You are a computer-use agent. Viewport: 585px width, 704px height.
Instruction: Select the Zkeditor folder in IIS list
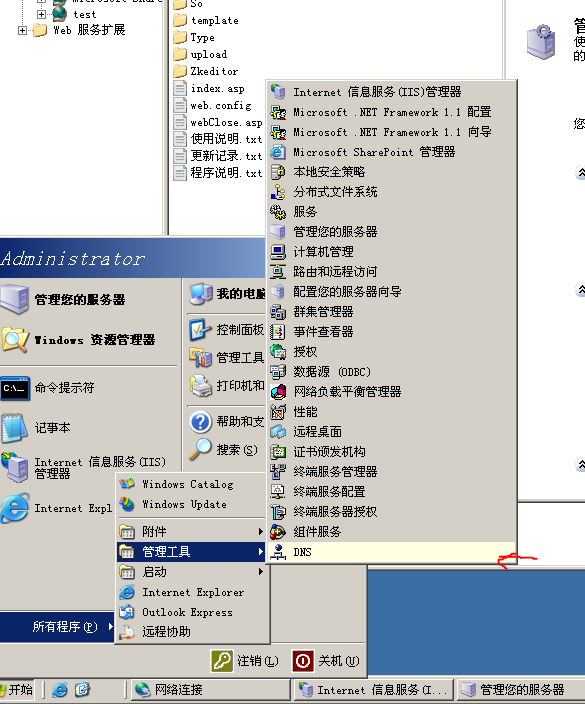(206, 71)
